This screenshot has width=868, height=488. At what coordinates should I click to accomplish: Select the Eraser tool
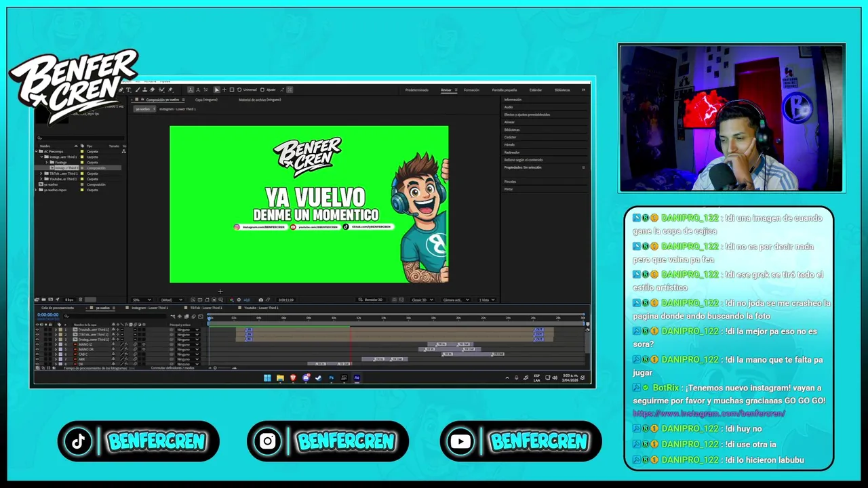152,89
